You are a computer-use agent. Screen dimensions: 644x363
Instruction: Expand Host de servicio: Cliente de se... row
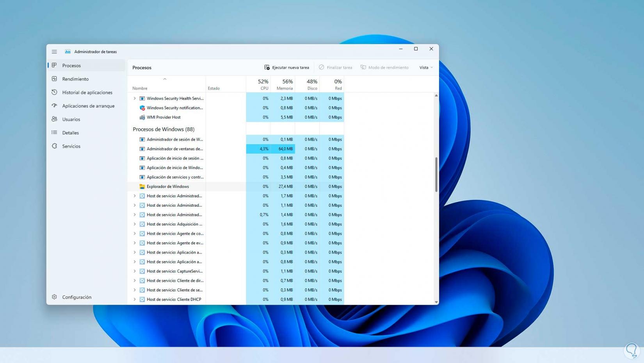click(x=135, y=290)
